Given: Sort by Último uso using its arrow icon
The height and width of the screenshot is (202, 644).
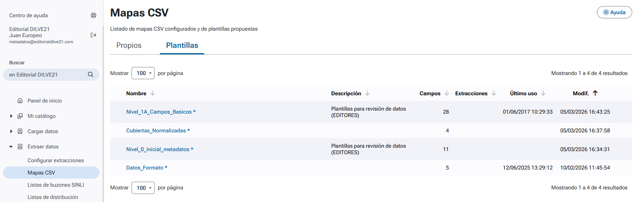Looking at the screenshot, I should coord(543,93).
